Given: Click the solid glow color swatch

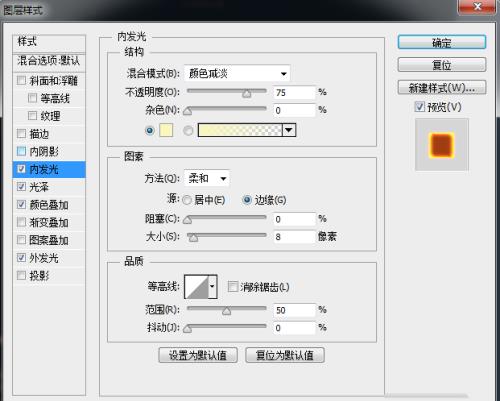Looking at the screenshot, I should coord(166,130).
